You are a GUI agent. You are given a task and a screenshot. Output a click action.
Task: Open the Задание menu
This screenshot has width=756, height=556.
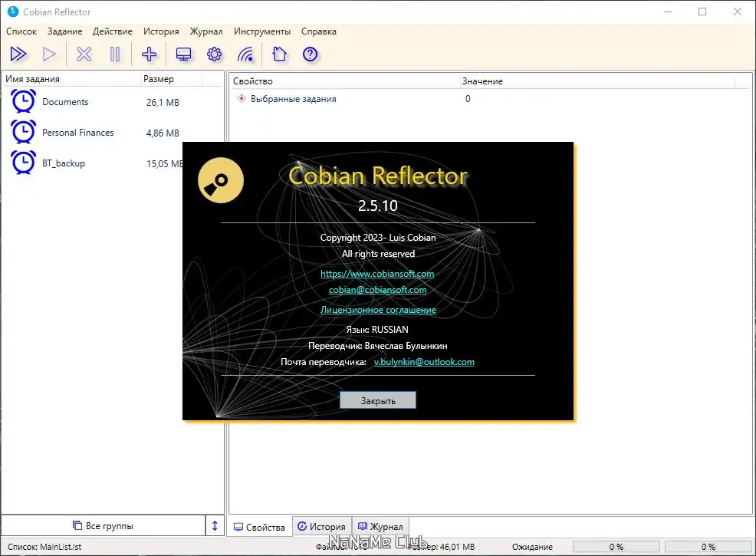pos(64,31)
